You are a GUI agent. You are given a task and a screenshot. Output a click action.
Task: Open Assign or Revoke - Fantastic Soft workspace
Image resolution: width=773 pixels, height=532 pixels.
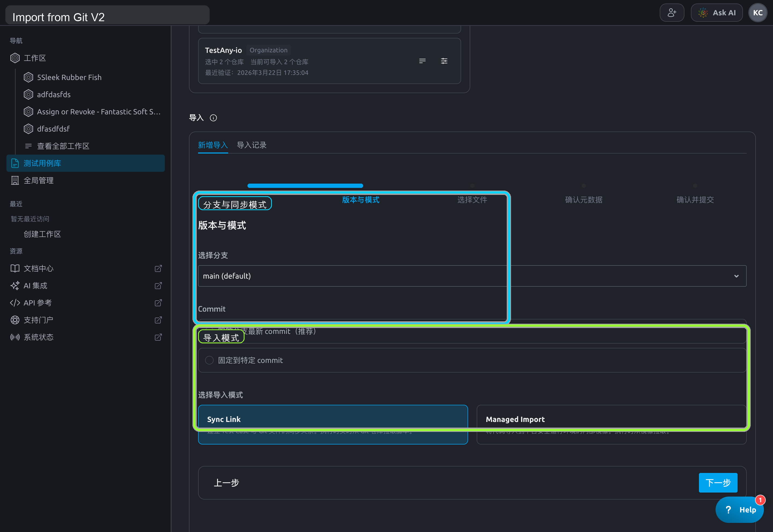[x=92, y=112]
